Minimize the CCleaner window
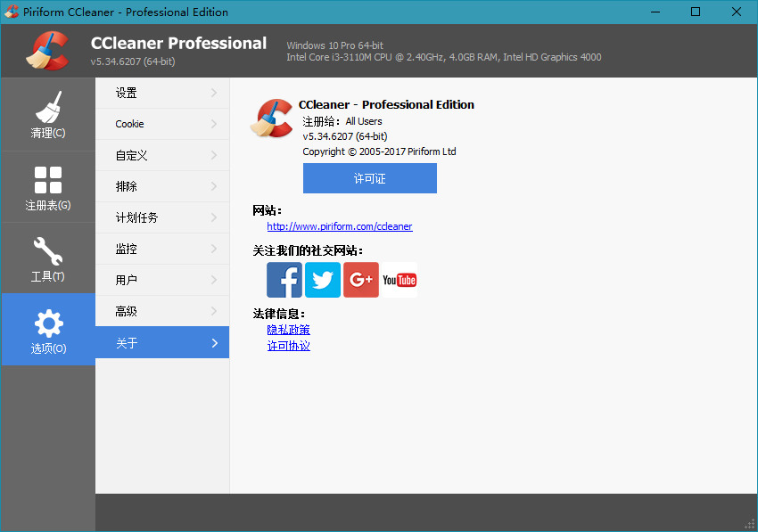Viewport: 758px width, 532px height. [x=655, y=12]
